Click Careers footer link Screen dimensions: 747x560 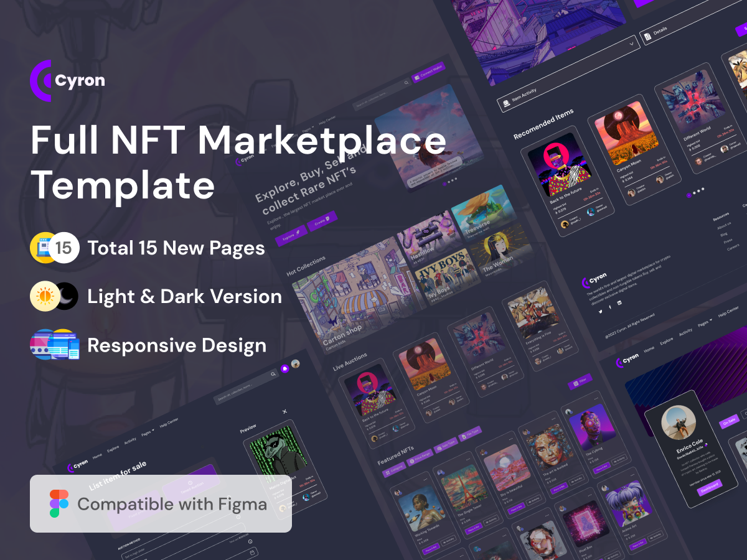tap(733, 248)
